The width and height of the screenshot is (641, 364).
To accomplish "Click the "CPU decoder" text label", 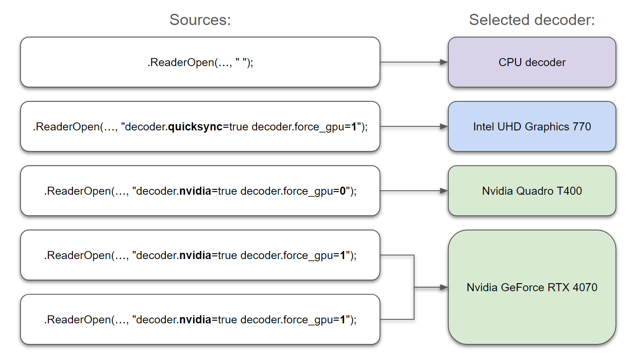I will (x=532, y=62).
